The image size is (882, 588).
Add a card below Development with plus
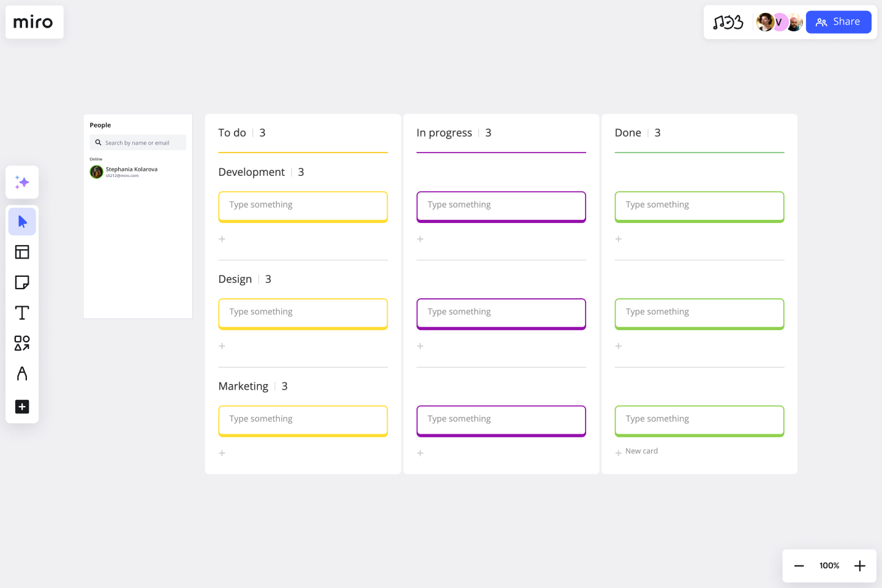coord(222,239)
